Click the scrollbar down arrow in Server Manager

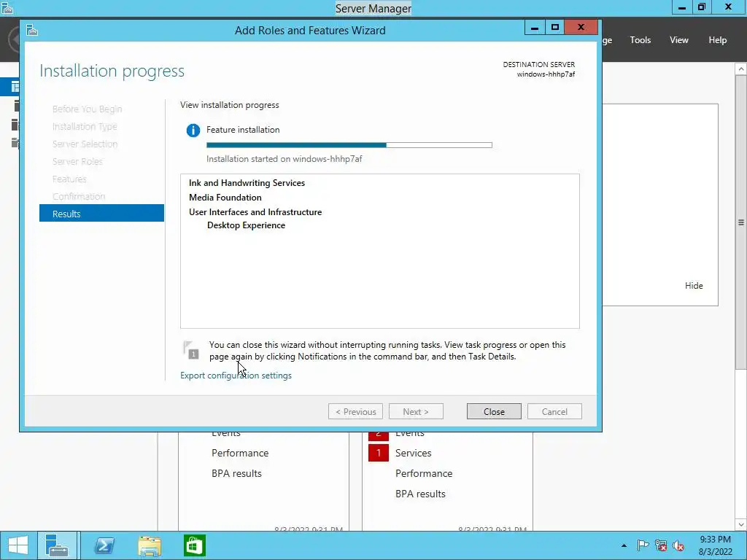tap(741, 524)
